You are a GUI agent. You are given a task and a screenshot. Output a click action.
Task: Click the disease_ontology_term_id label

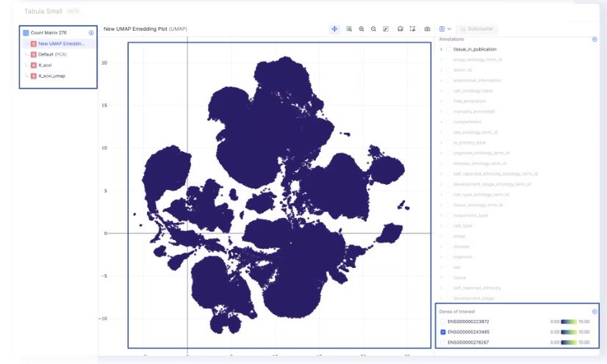tap(480, 164)
